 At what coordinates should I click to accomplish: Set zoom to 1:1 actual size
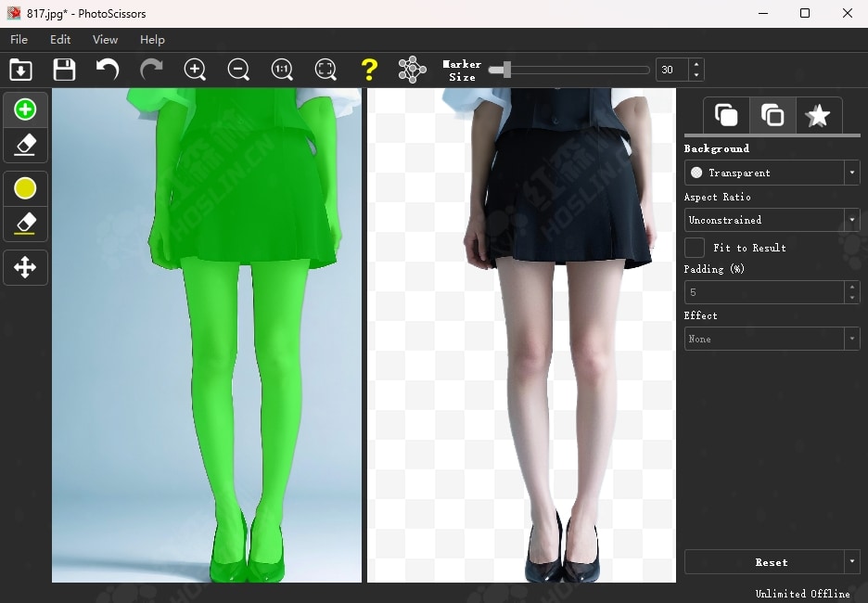pos(282,70)
